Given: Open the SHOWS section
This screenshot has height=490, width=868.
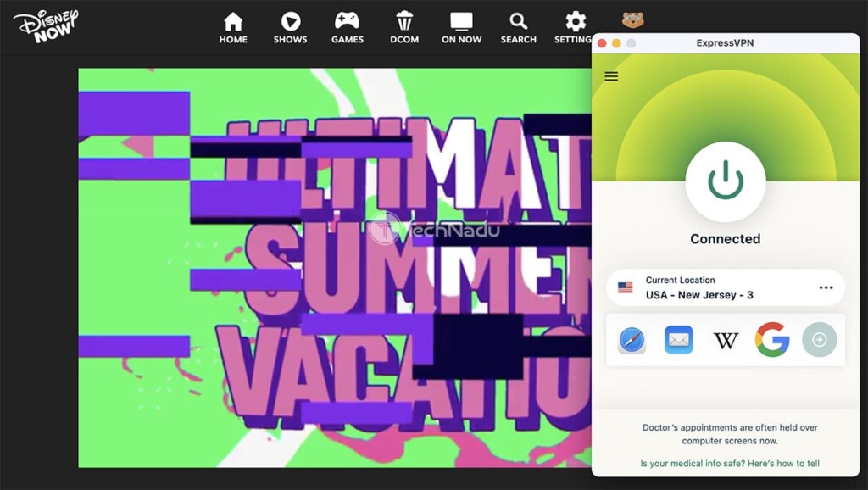Looking at the screenshot, I should (290, 28).
